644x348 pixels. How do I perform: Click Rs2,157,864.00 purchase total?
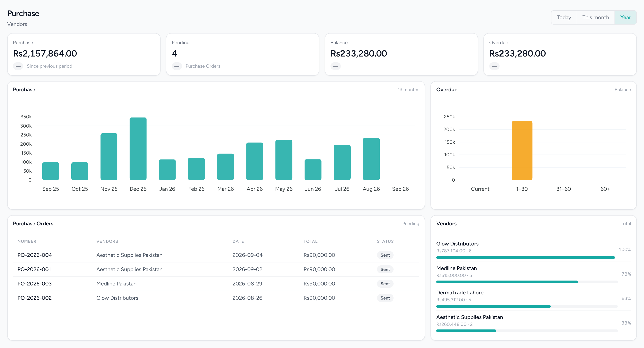[x=45, y=53]
